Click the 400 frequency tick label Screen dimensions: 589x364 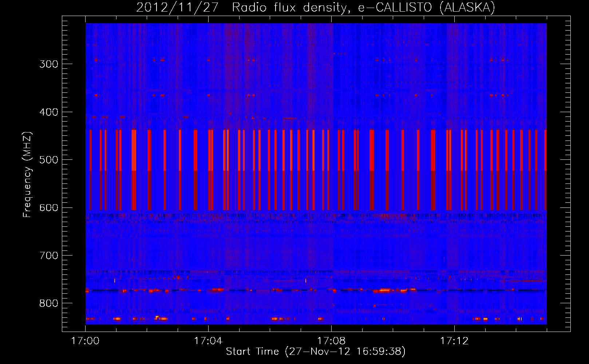coord(49,112)
